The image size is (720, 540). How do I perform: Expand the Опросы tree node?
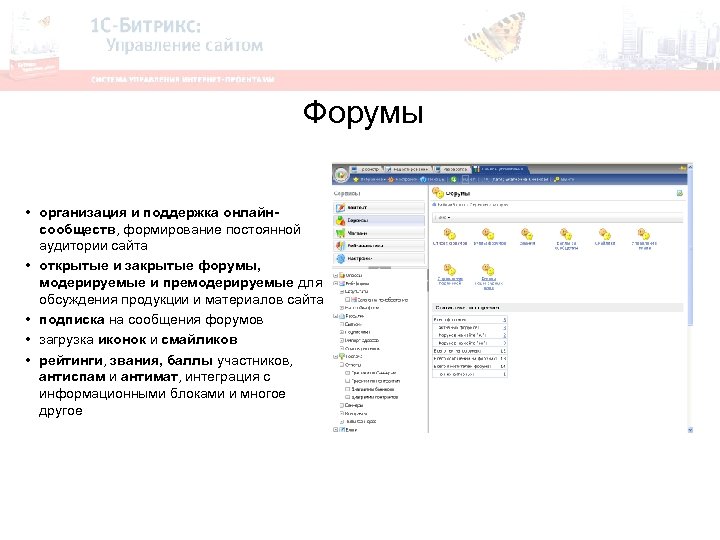point(336,276)
